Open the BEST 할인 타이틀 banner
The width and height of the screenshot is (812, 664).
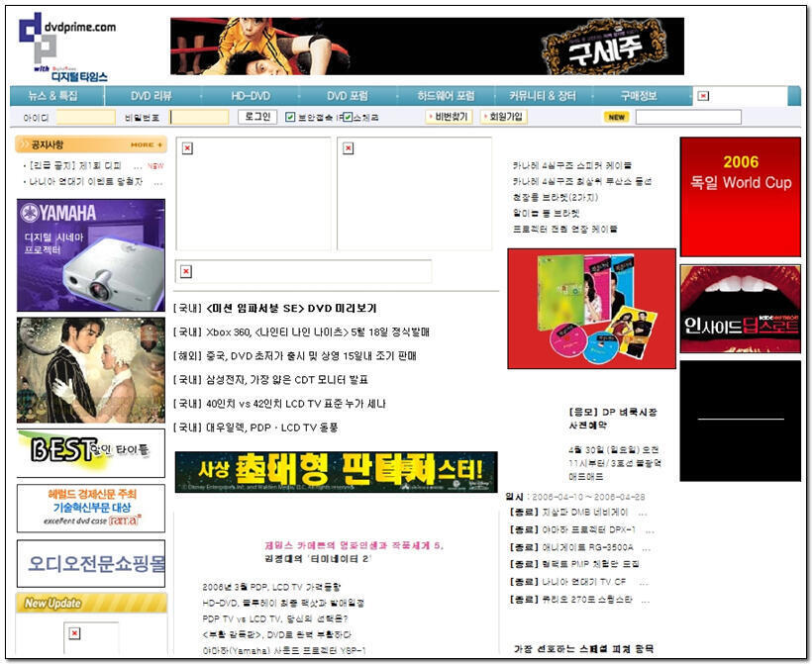coord(91,453)
